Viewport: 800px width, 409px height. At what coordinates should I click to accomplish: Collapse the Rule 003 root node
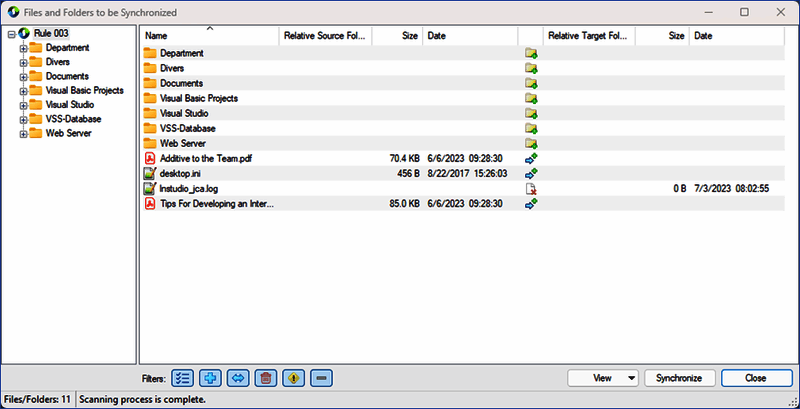(x=11, y=34)
